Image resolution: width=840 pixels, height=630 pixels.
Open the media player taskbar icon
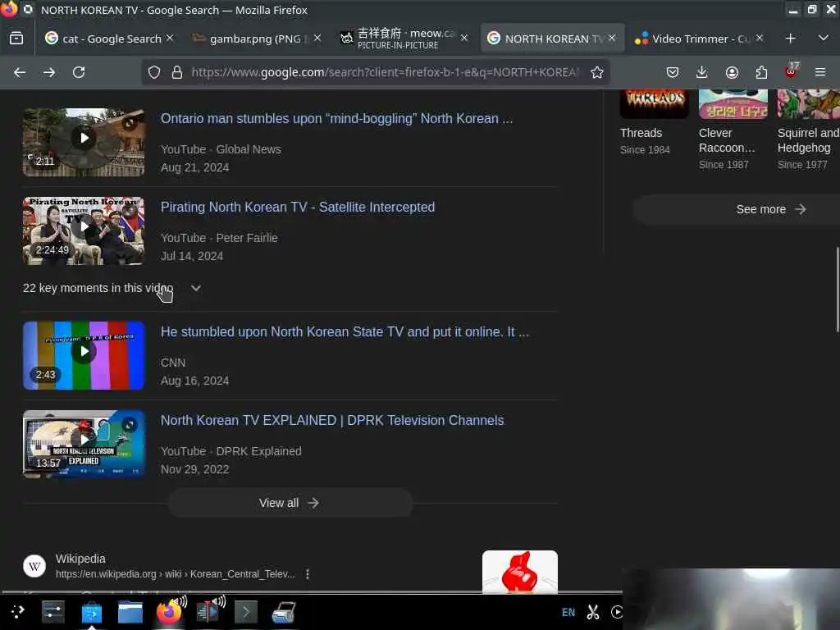209,611
